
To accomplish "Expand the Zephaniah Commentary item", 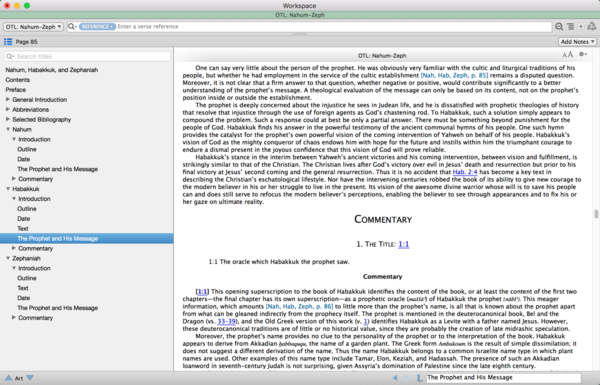I will point(14,317).
